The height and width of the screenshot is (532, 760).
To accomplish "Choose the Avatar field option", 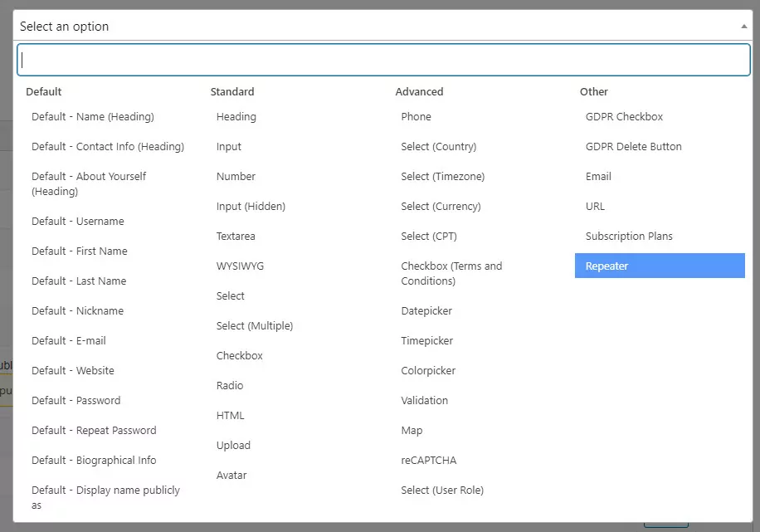I will [231, 475].
